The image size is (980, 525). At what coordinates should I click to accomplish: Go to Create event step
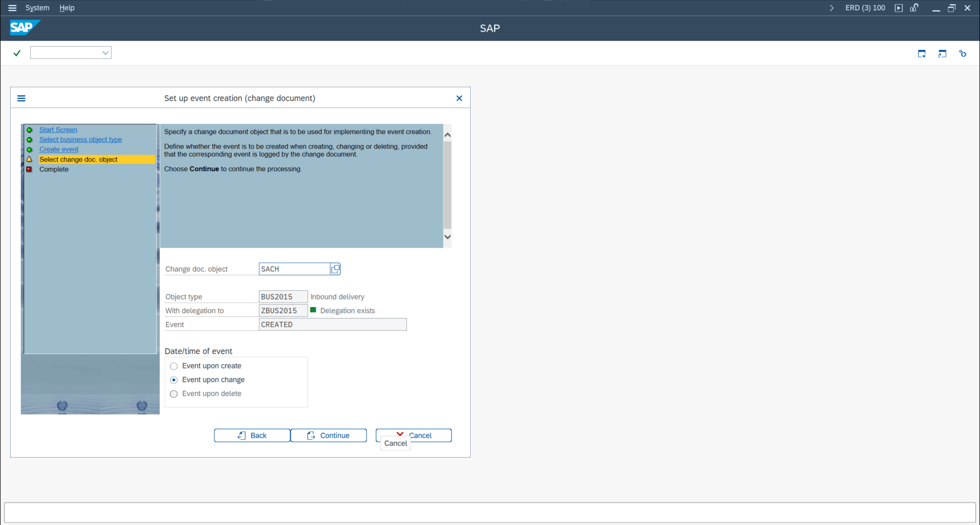(x=59, y=149)
